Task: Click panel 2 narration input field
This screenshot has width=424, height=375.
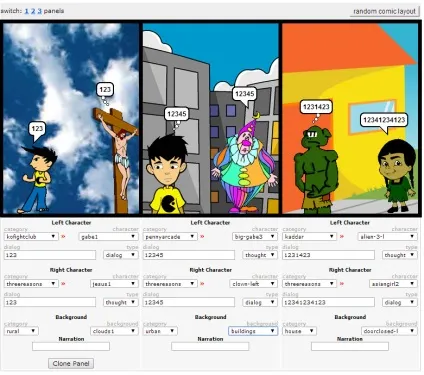Action: (210, 347)
